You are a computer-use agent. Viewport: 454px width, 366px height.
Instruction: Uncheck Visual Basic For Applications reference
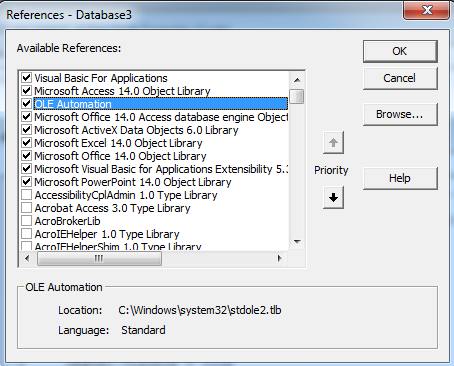(x=26, y=78)
